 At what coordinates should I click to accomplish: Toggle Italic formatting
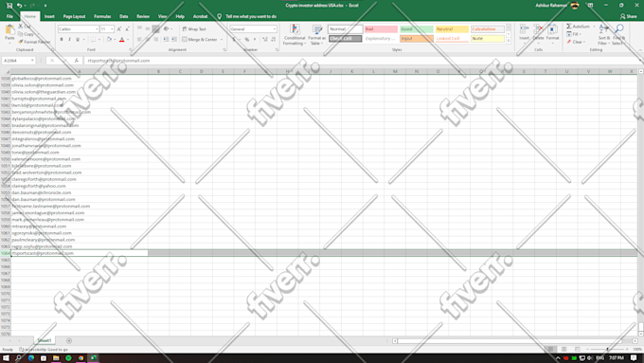[x=69, y=40]
